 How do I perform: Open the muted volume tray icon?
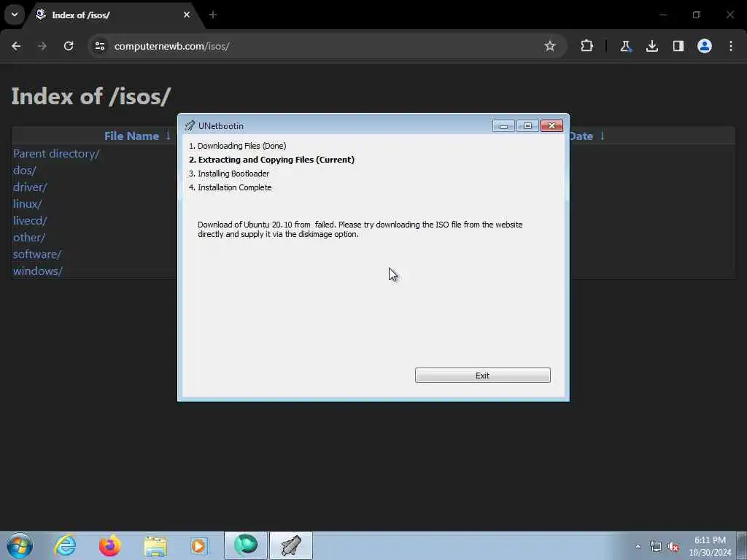(673, 546)
